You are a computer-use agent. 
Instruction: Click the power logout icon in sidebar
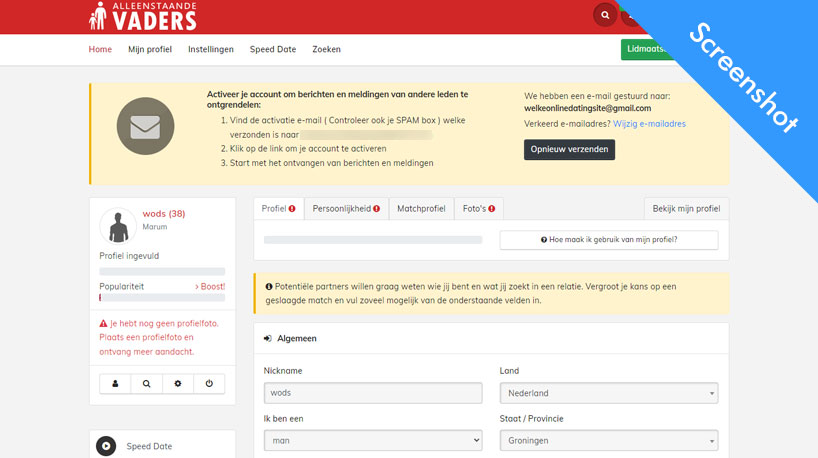click(209, 384)
